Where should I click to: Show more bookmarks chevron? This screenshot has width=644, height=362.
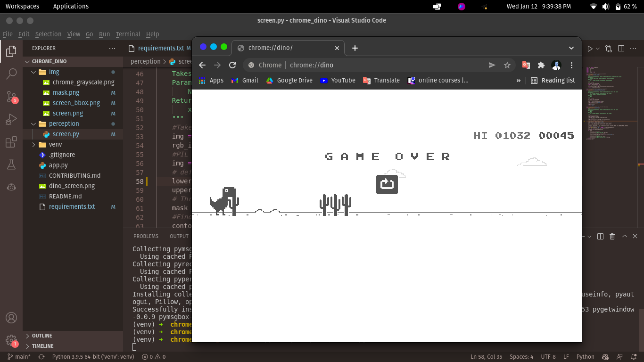click(519, 81)
